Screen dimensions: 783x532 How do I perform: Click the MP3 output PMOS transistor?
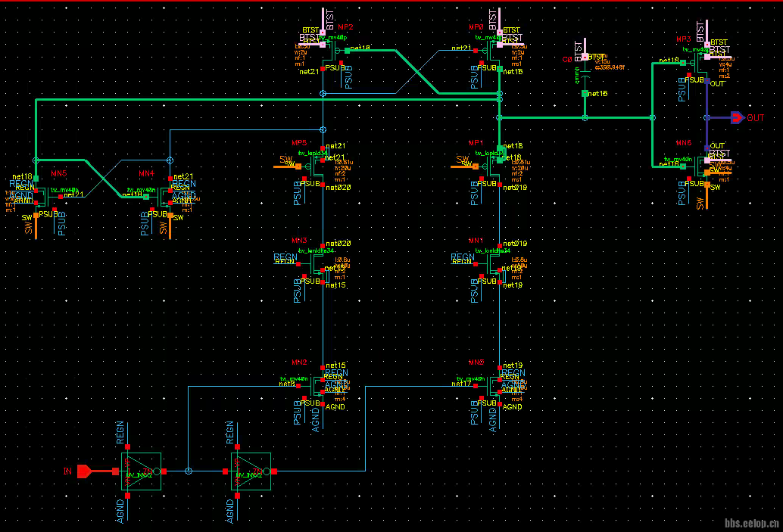(x=700, y=64)
